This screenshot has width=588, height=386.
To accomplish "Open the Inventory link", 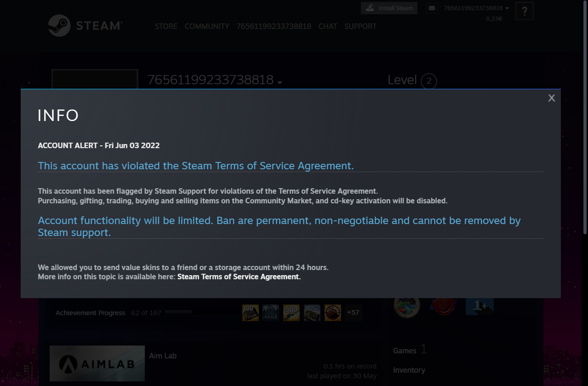I will click(409, 370).
